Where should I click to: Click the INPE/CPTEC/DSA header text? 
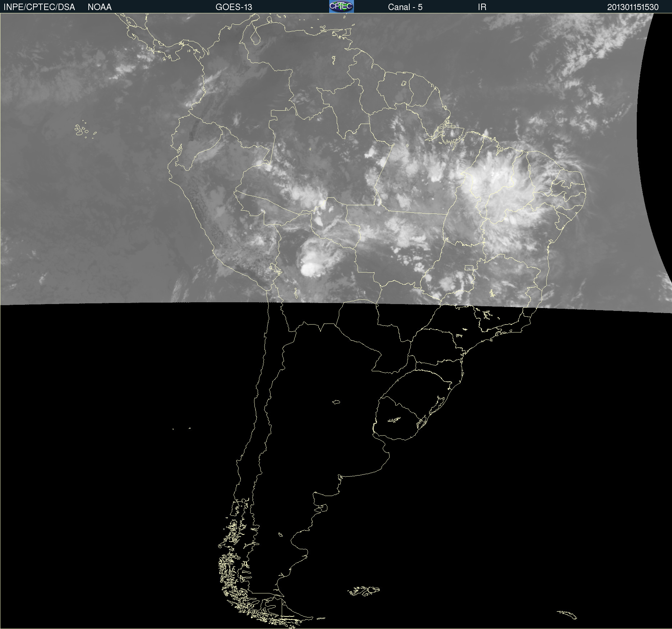pyautogui.click(x=39, y=7)
